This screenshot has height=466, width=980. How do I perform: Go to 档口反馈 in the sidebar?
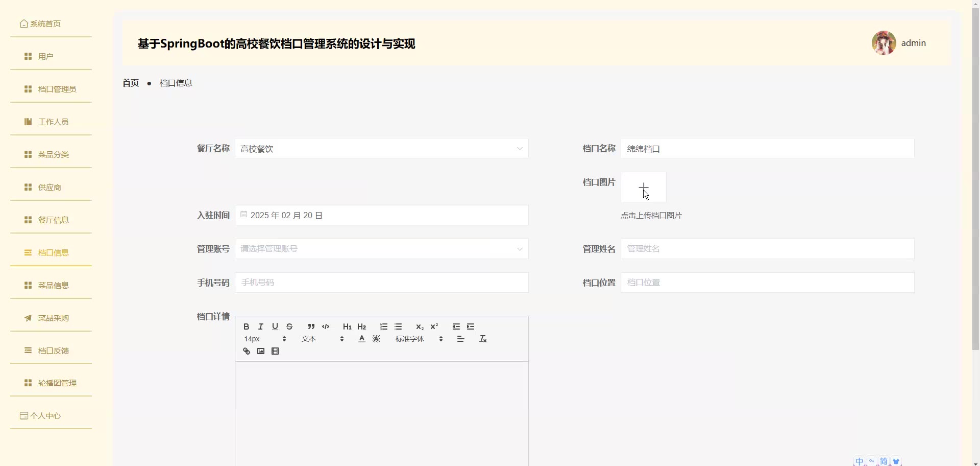click(x=53, y=351)
